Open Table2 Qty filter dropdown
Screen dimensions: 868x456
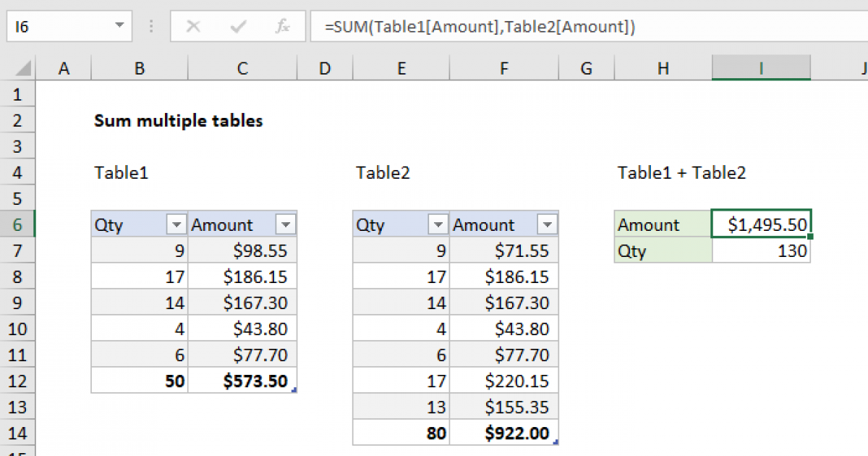click(438, 225)
